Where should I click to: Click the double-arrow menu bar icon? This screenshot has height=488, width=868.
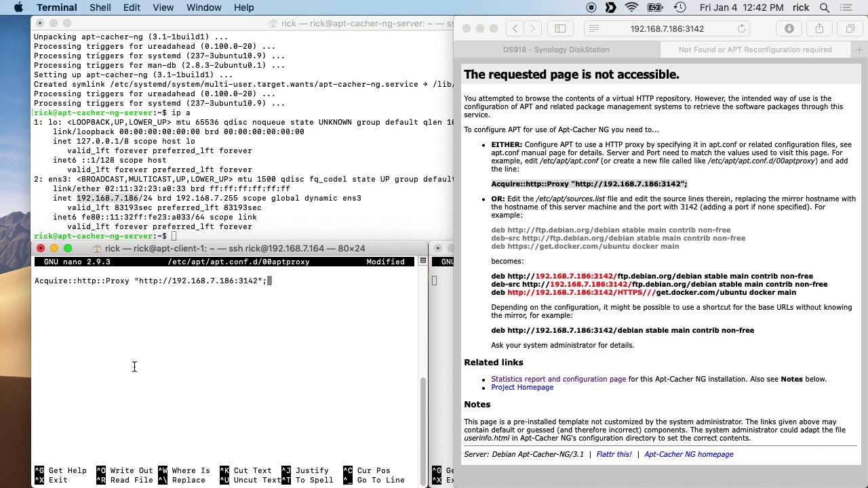(611, 7)
